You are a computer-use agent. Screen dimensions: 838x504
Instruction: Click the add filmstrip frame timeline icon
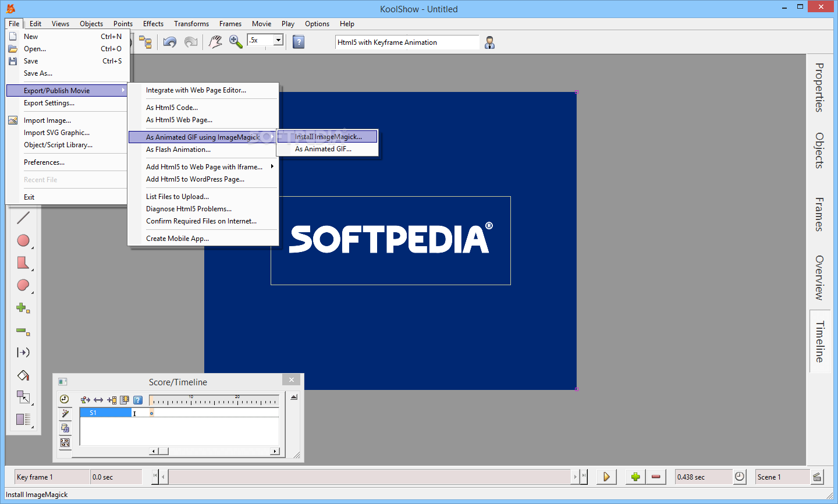[112, 400]
